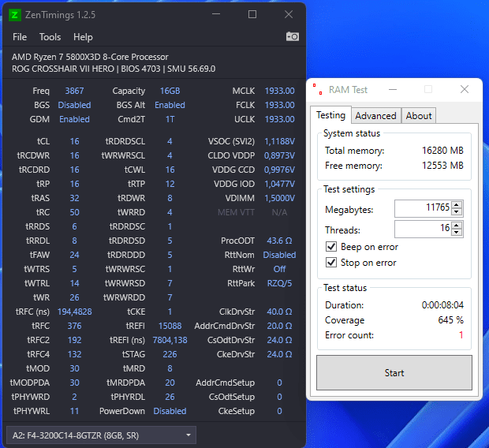Click the green ZenTimings app logo

[15, 15]
